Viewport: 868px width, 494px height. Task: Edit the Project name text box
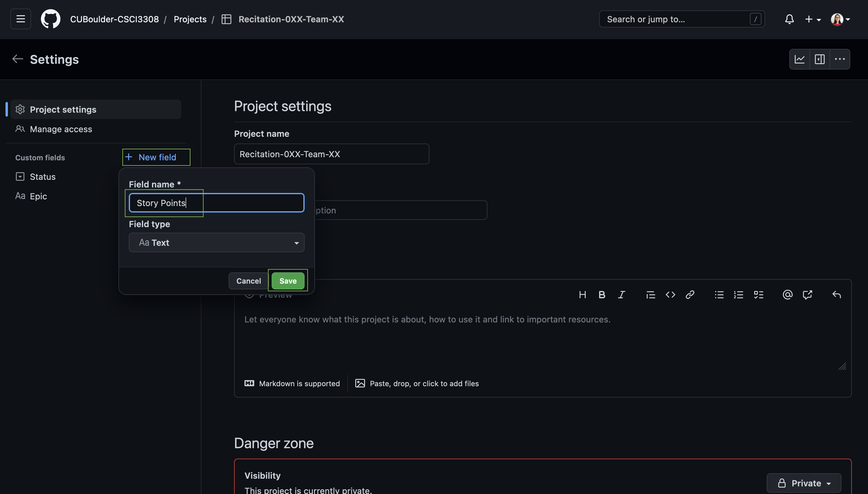point(331,154)
